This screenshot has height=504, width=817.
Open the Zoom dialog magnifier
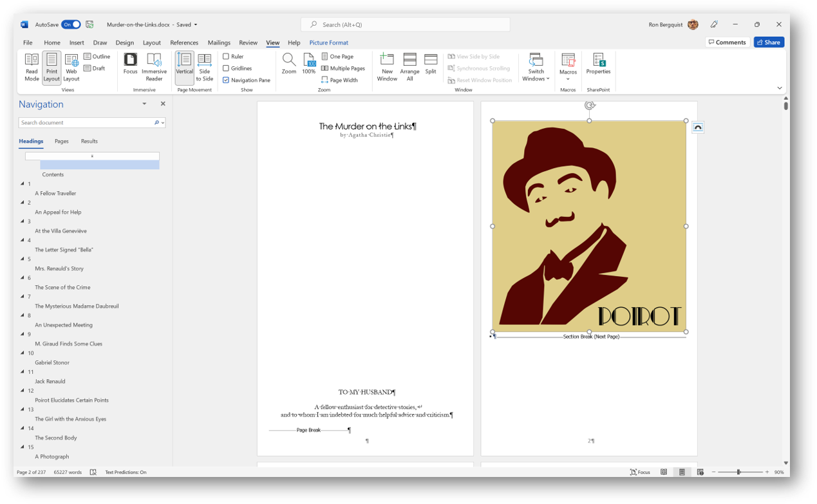pyautogui.click(x=289, y=64)
